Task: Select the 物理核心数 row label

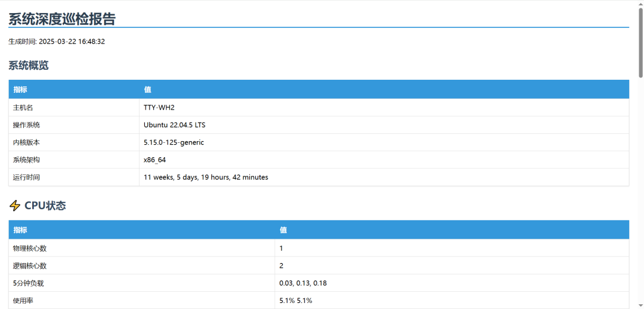Action: (x=30, y=248)
